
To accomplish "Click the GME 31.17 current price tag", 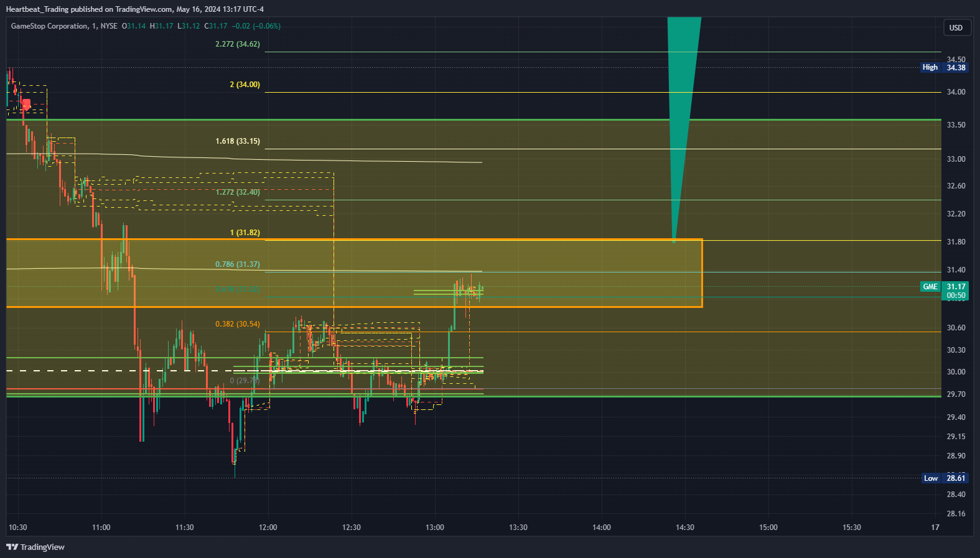I will 945,291.
